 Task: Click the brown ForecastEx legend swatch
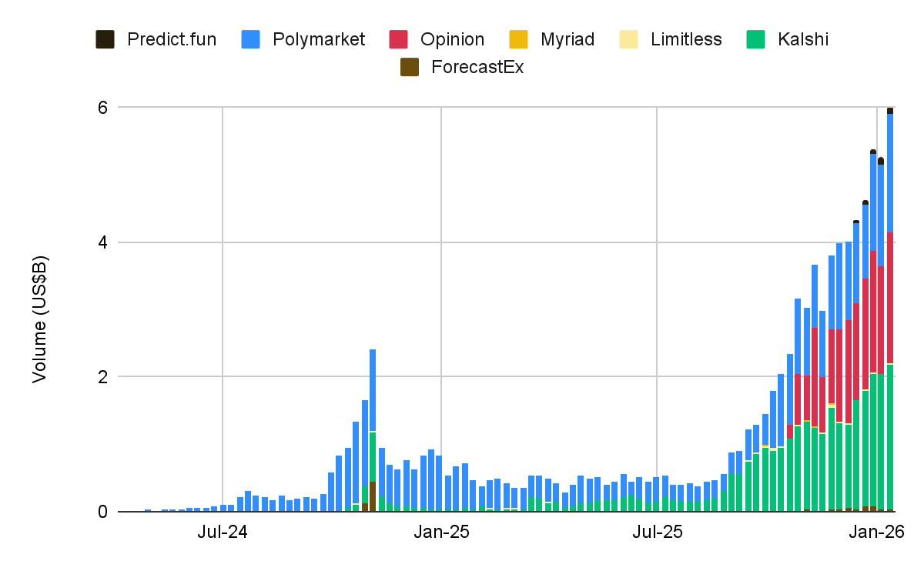pyautogui.click(x=410, y=67)
